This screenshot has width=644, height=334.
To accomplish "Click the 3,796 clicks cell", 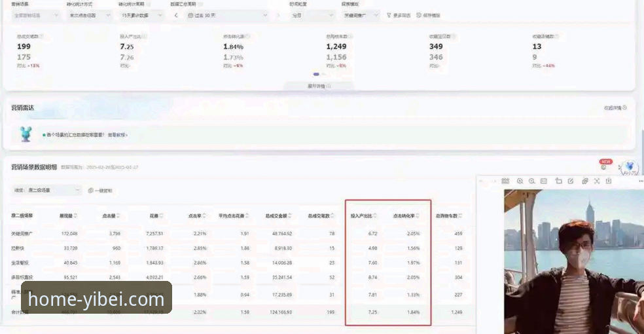I will 115,233.
